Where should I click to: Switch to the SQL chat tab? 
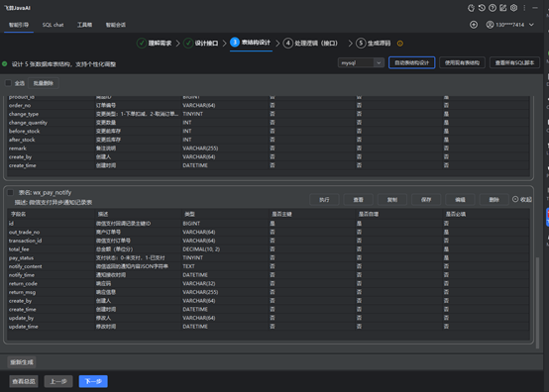pos(53,25)
